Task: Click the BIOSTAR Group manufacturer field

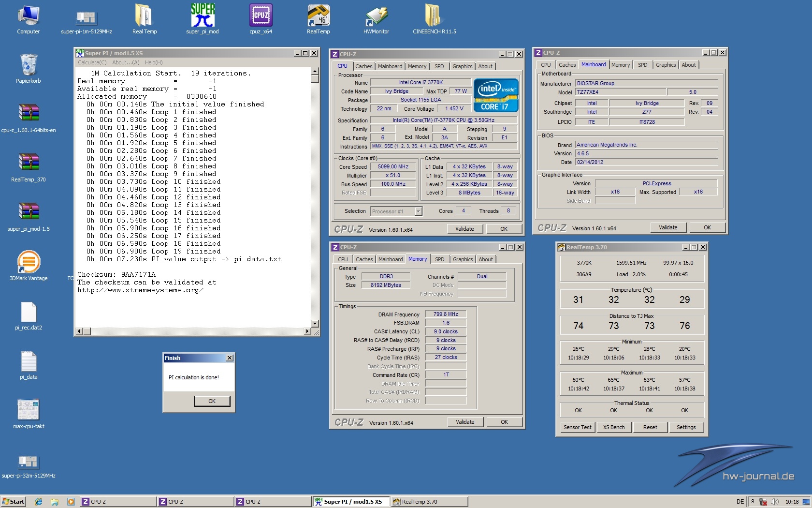Action: (x=647, y=83)
